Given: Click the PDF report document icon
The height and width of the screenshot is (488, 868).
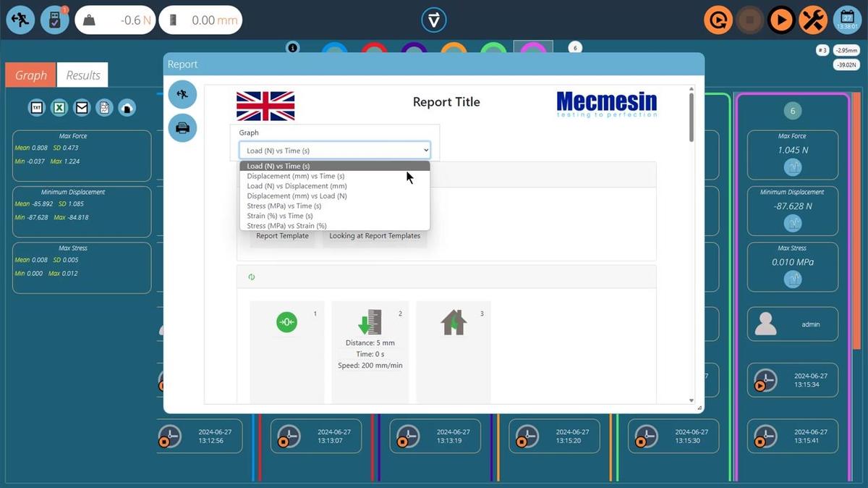Looking at the screenshot, I should click(104, 108).
